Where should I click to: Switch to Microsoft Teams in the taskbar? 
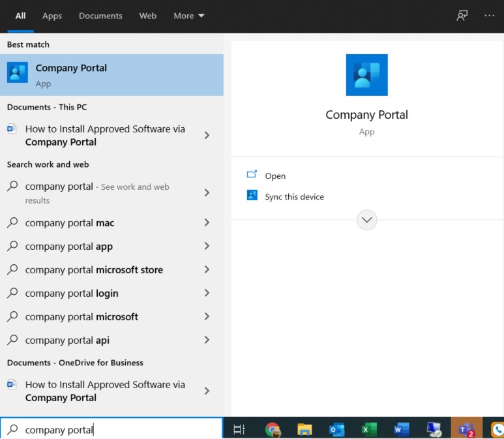pos(466,429)
